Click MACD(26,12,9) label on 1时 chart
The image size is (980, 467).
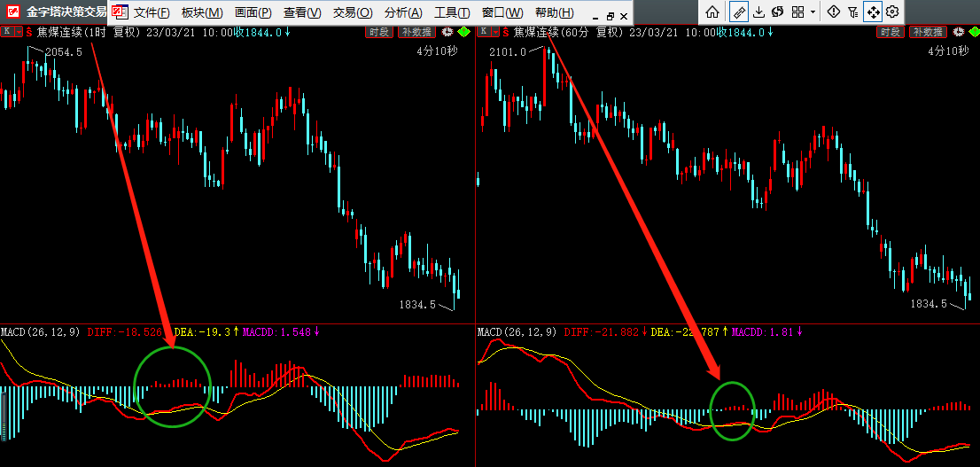coord(41,332)
